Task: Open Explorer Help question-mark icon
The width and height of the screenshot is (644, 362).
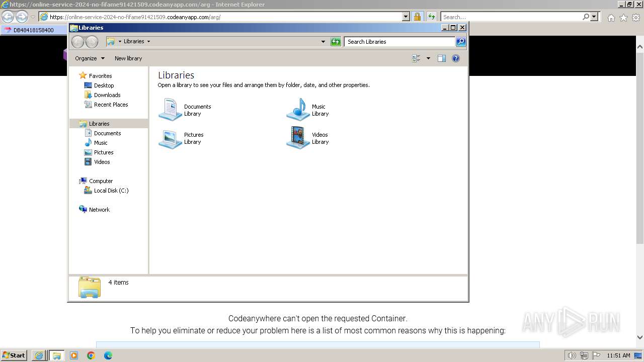Action: (456, 58)
